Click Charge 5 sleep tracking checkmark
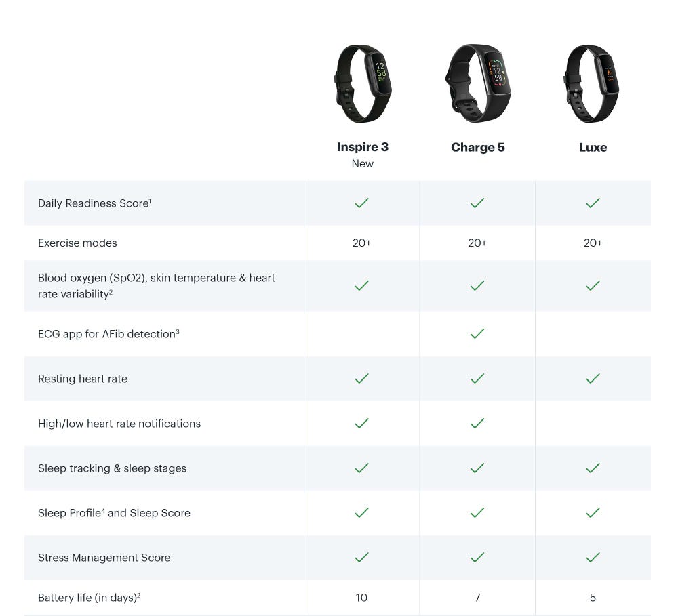 point(477,468)
